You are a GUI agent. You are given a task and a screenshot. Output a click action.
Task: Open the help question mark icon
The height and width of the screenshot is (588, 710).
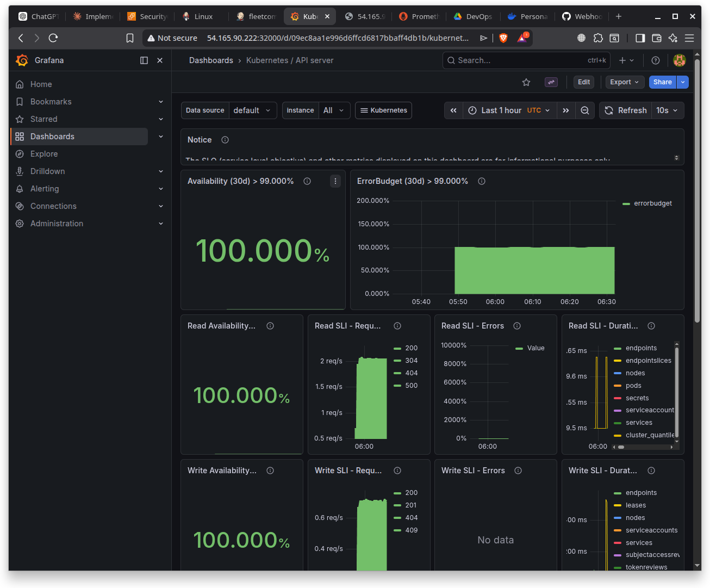[656, 60]
